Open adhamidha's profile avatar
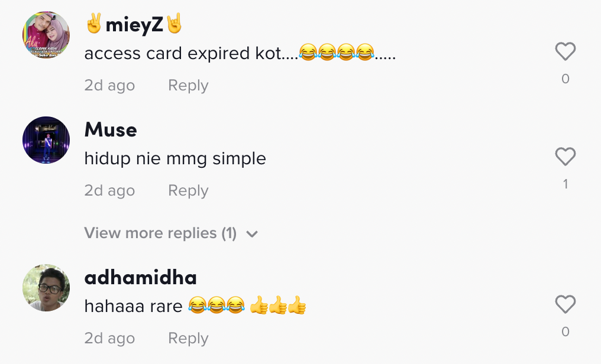Screen dimensions: 601x364 pyautogui.click(x=46, y=288)
